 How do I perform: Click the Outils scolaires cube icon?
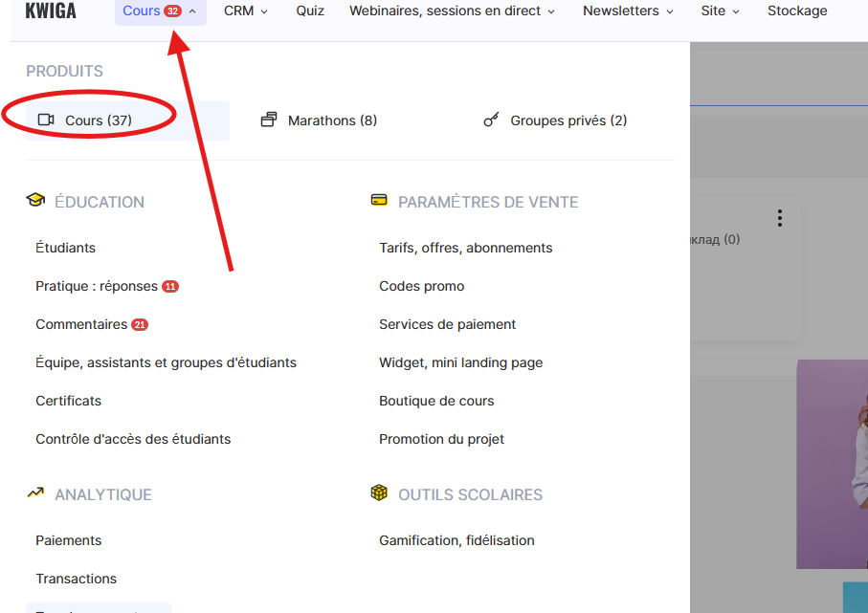pos(379,493)
